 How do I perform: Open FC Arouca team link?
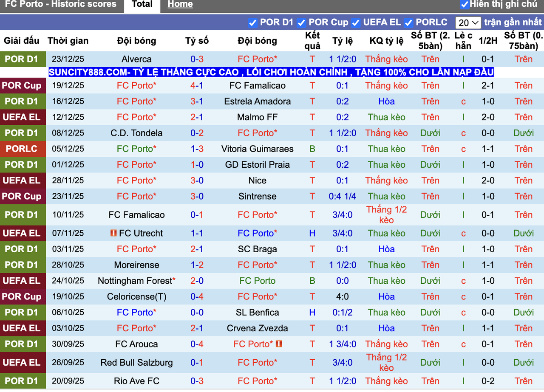[x=136, y=344]
